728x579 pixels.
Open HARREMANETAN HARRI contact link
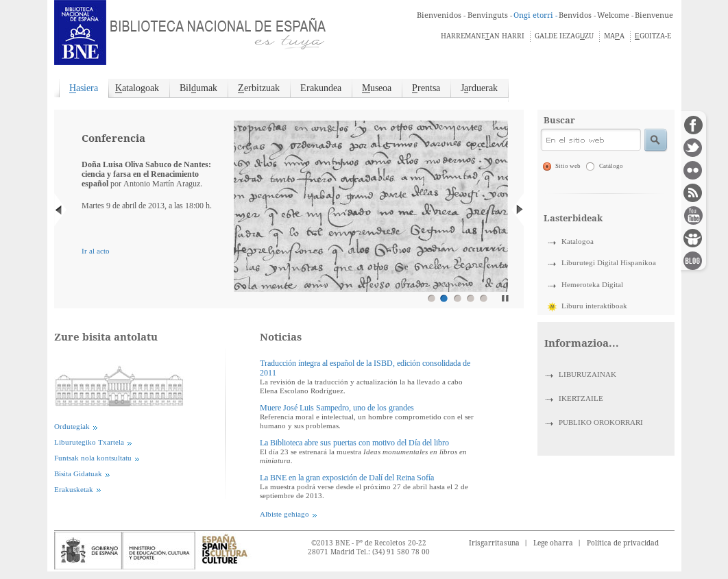click(x=483, y=36)
